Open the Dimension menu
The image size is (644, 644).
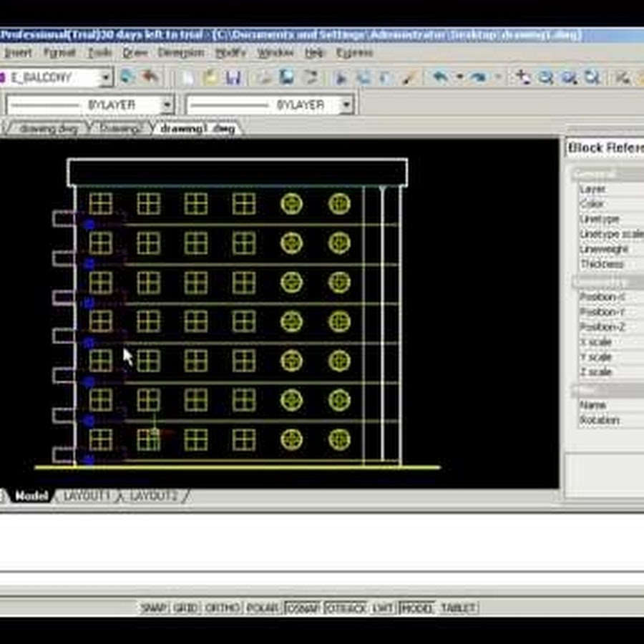(x=181, y=53)
